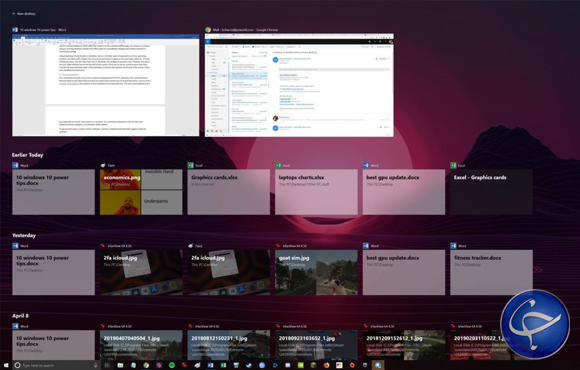Click the microphone icon in search box
Image resolution: width=580 pixels, height=370 pixels.
[95, 365]
